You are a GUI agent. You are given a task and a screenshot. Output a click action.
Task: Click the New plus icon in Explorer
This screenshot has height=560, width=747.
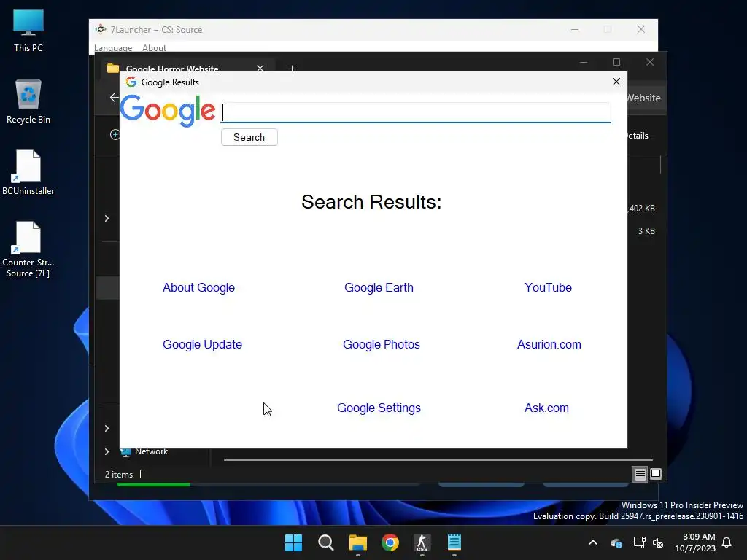point(115,135)
